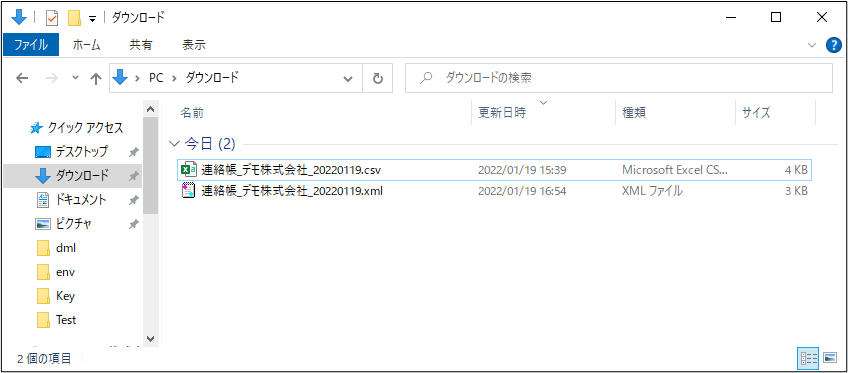Click the 2022/01/19 15:39 date cell
Image resolution: width=848 pixels, height=373 pixels.
click(522, 170)
